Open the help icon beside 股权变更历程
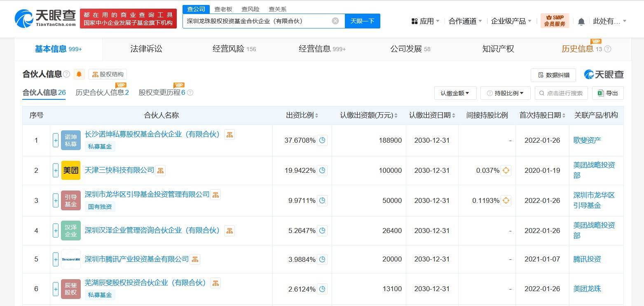 [190, 92]
